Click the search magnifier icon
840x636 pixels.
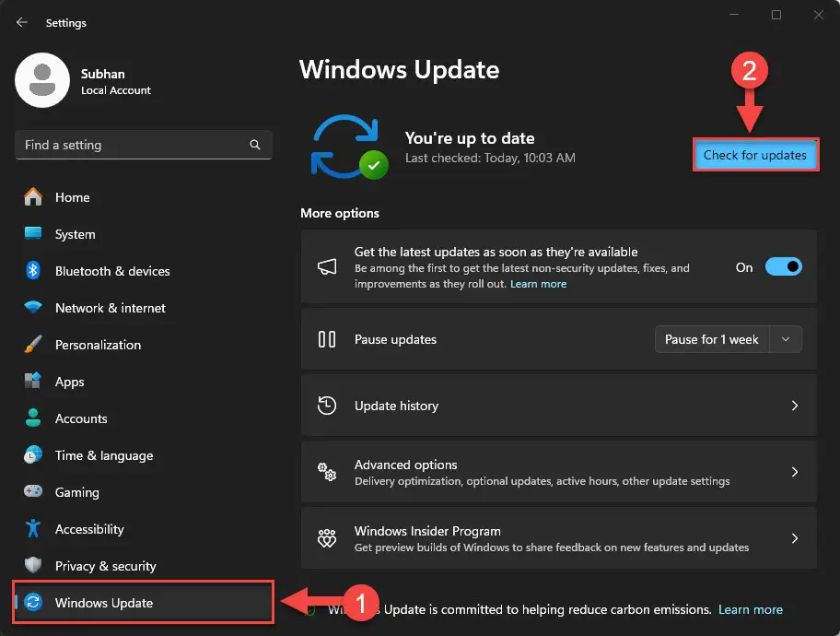click(255, 145)
